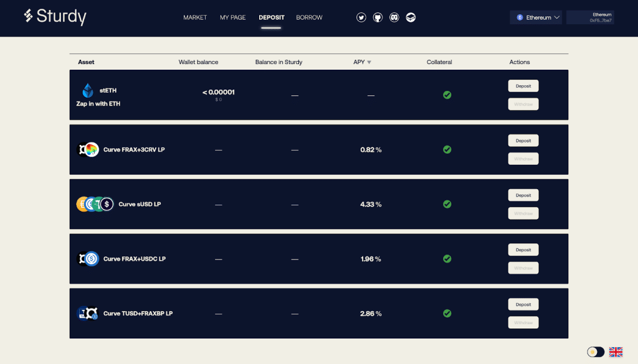638x364 pixels.
Task: Open the Sturdy GitHub icon
Action: tap(378, 17)
